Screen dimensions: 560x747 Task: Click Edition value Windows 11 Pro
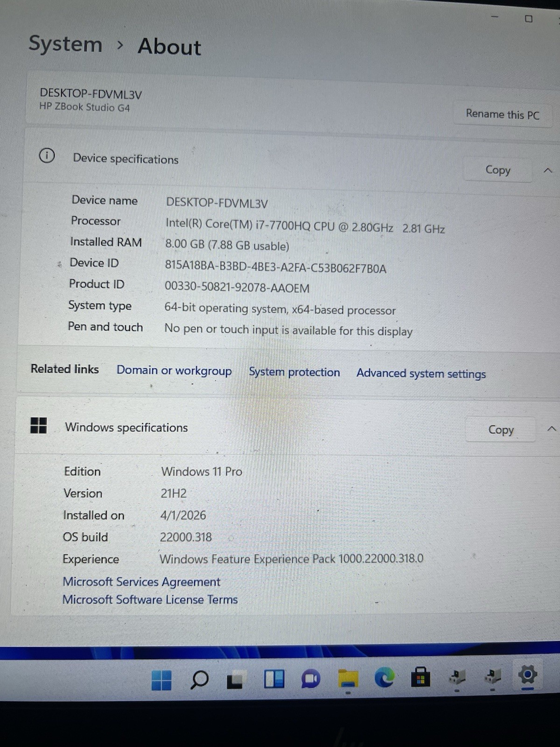tap(202, 472)
